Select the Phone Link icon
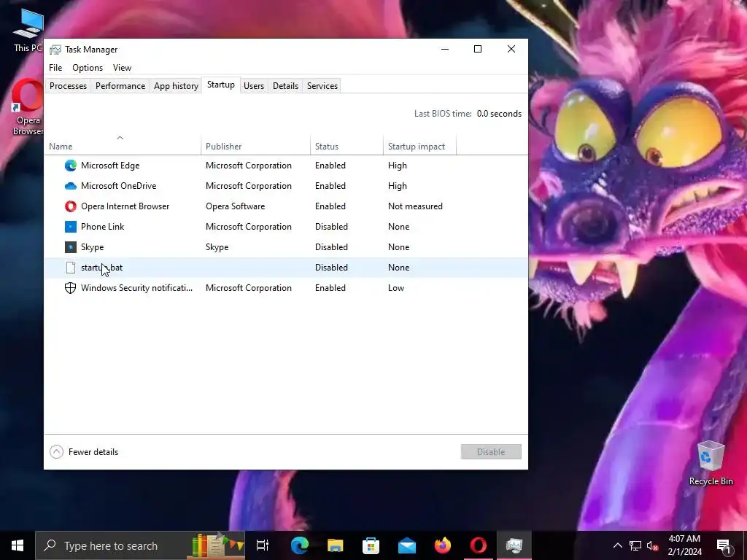The height and width of the screenshot is (560, 747). point(71,227)
